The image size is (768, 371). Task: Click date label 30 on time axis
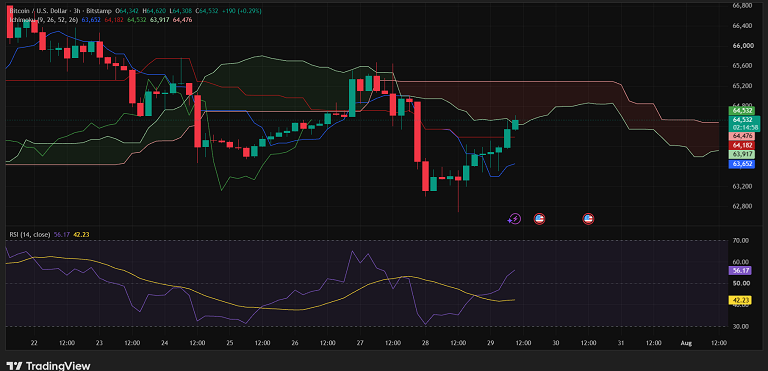[x=555, y=343]
